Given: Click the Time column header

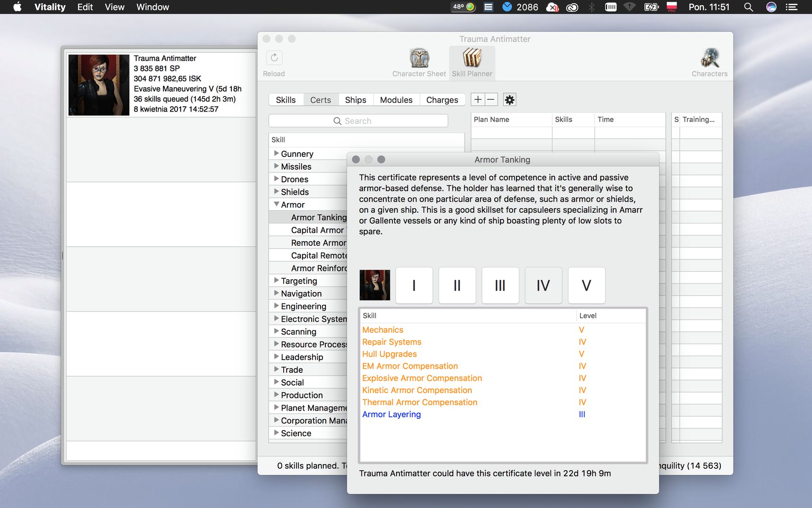Looking at the screenshot, I should [x=630, y=120].
